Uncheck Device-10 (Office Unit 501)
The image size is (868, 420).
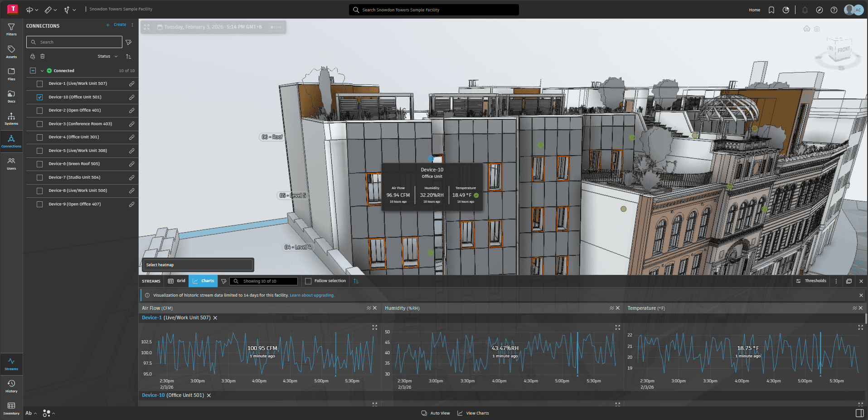point(39,97)
